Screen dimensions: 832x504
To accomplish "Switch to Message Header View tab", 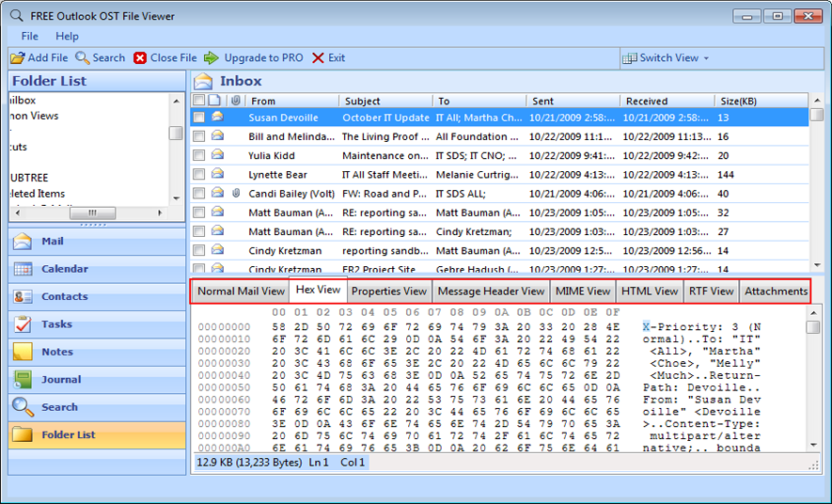I will [491, 291].
